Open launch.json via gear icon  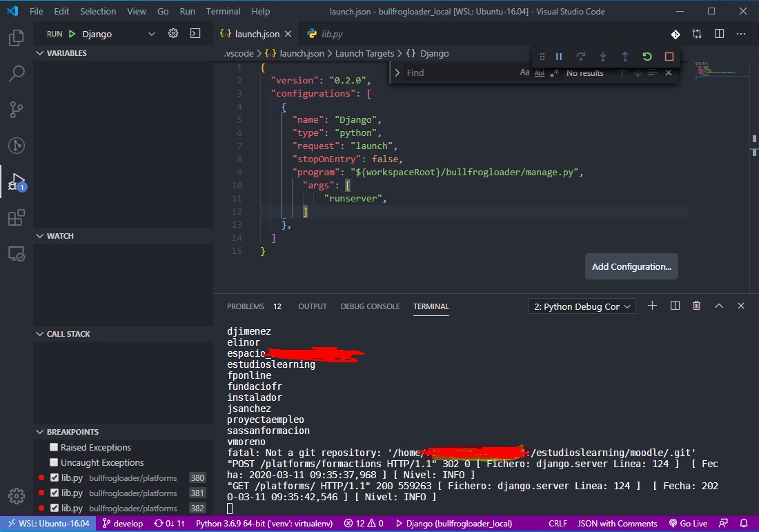pos(172,33)
